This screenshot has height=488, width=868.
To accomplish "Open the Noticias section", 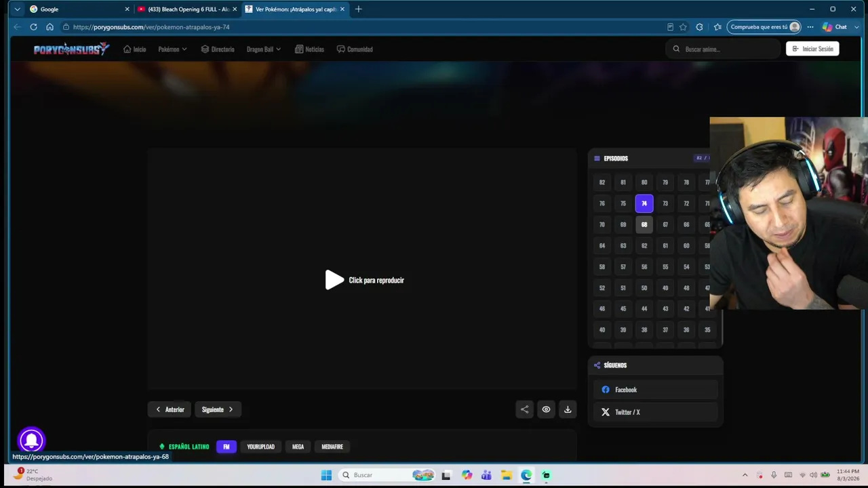I will (x=309, y=49).
